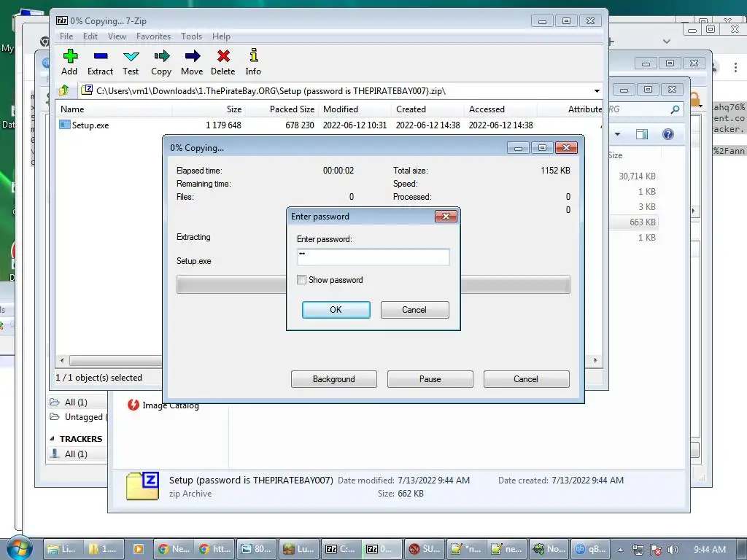
Task: Open the Help menu
Action: [x=221, y=36]
